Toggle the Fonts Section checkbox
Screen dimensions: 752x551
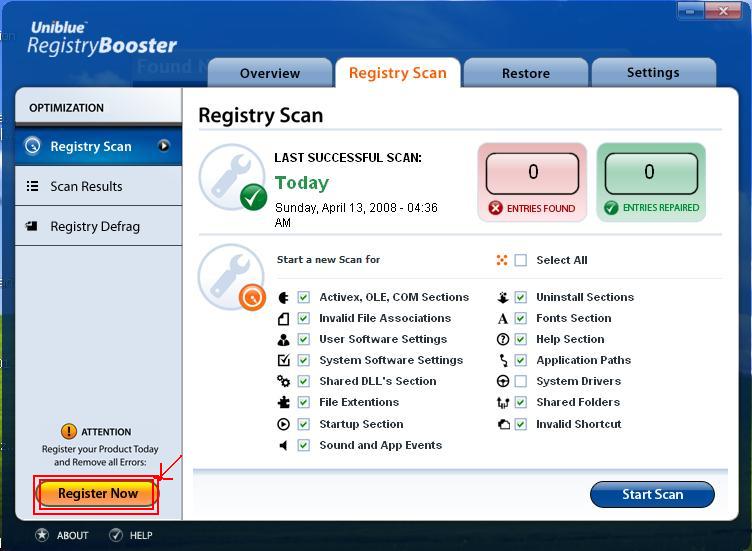(x=520, y=318)
